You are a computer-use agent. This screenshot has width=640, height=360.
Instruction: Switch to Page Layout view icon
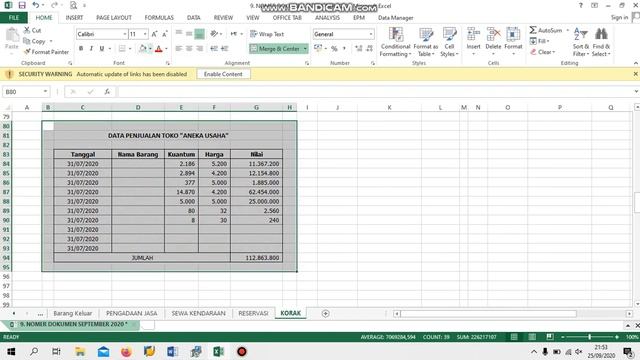[532, 337]
